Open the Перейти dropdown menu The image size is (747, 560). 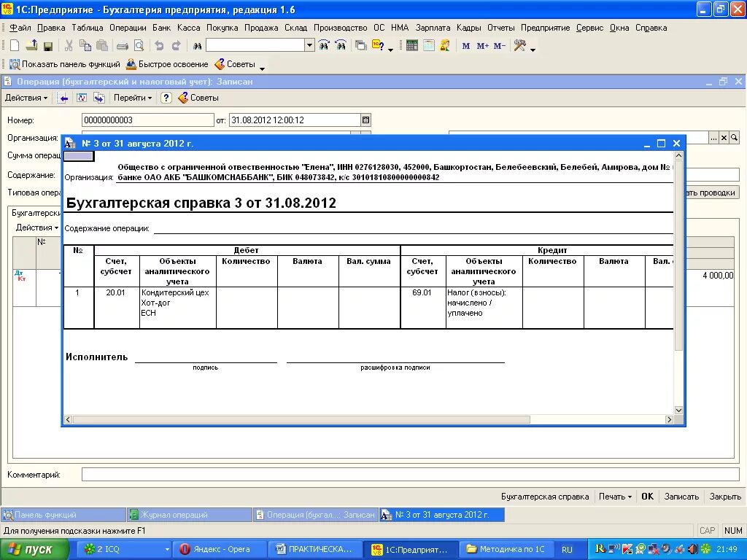[133, 98]
